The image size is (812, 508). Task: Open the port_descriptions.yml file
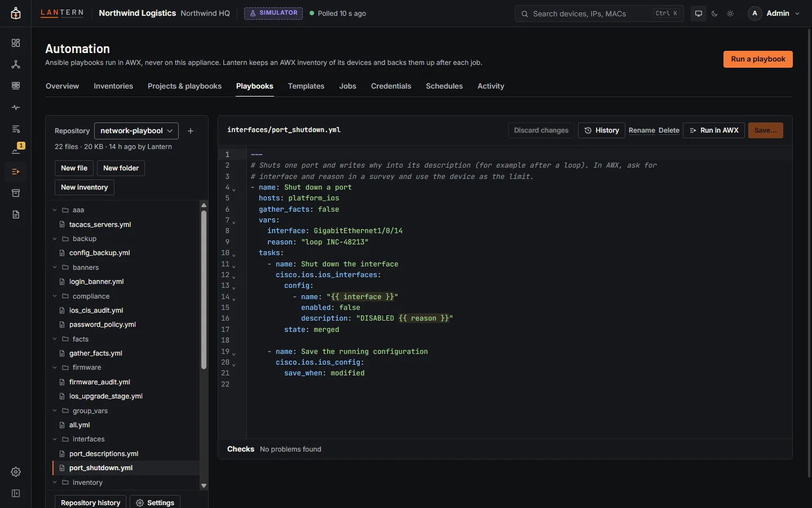click(x=104, y=454)
